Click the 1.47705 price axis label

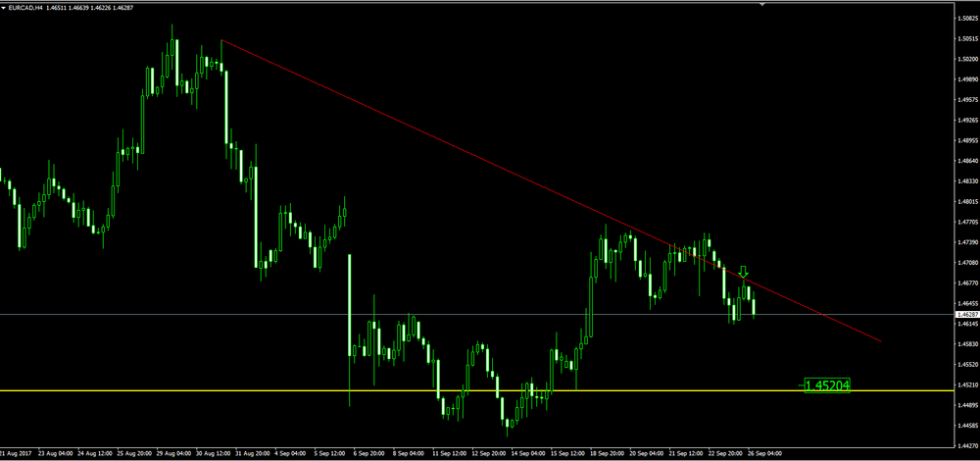[x=966, y=222]
